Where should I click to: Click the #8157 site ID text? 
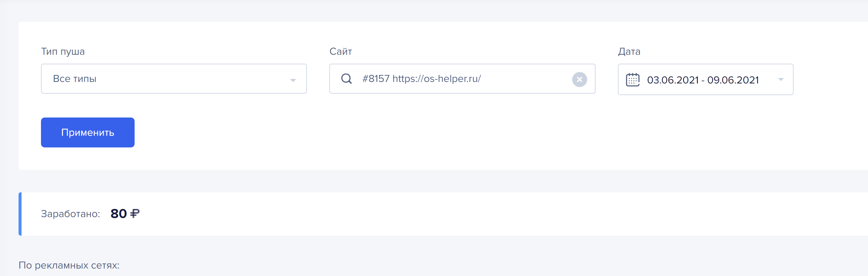click(376, 79)
